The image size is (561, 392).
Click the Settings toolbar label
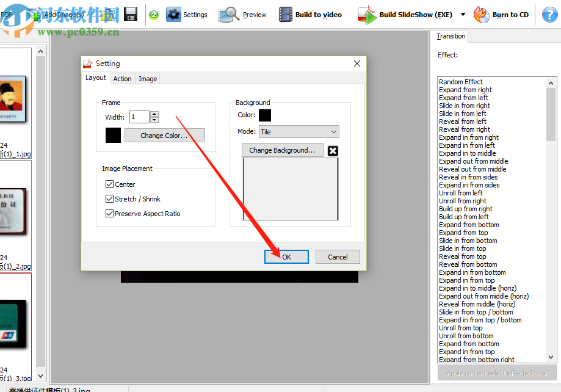coord(195,15)
